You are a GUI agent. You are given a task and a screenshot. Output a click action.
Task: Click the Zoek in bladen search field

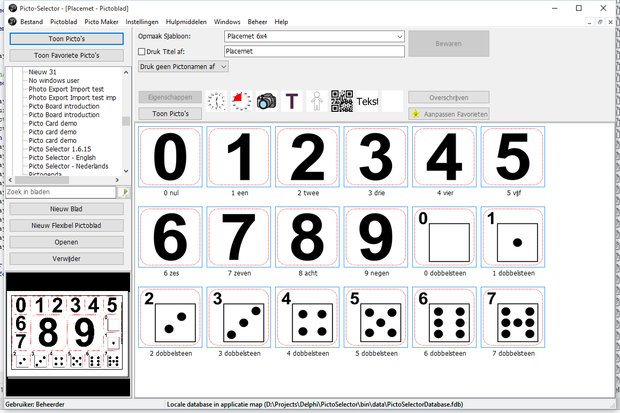(62, 191)
